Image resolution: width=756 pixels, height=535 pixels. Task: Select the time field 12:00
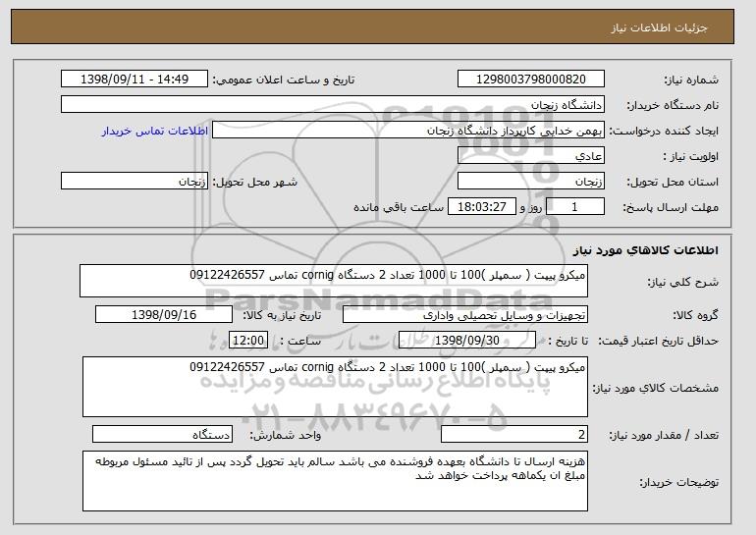(x=248, y=341)
